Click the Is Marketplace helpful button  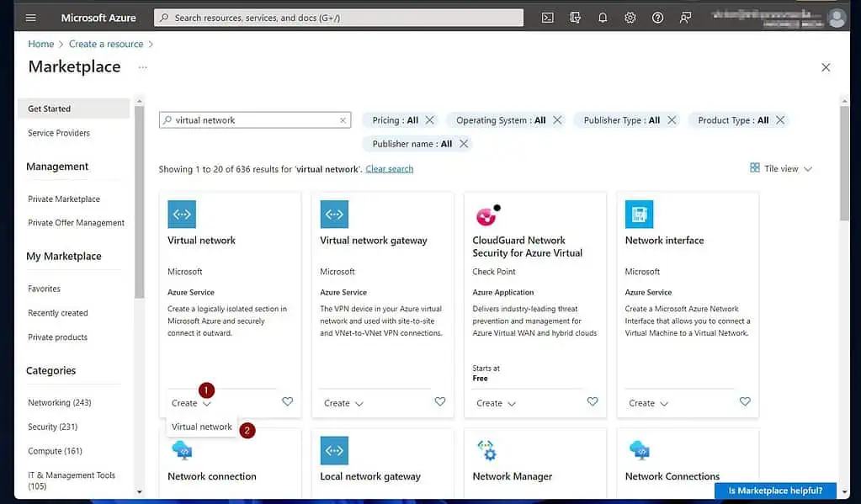coord(773,491)
